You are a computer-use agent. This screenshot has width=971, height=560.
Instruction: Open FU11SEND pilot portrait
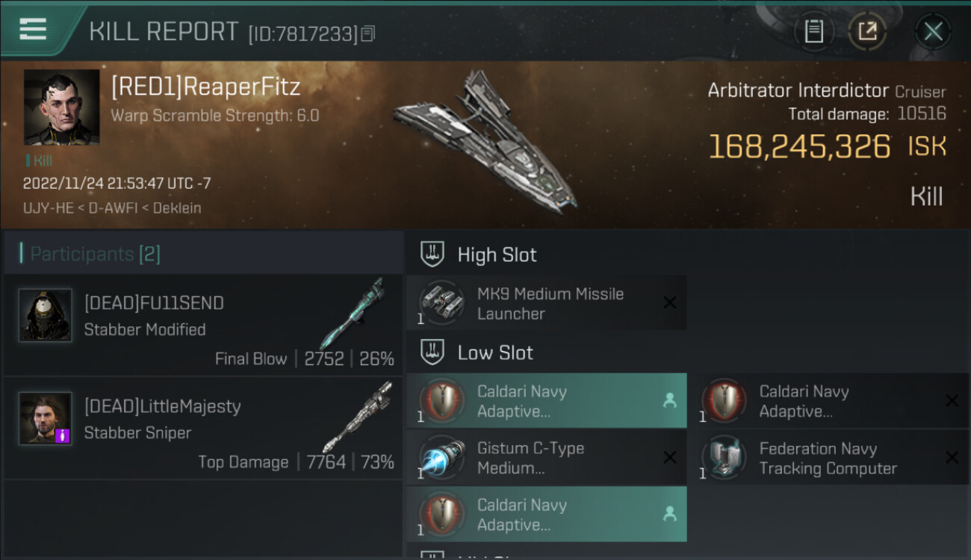point(46,315)
